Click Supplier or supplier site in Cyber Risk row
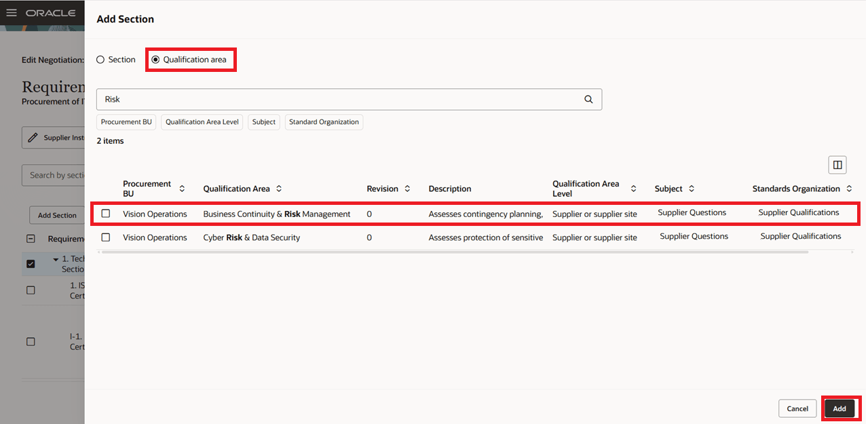Screen dimensions: 868x424 click(x=595, y=237)
